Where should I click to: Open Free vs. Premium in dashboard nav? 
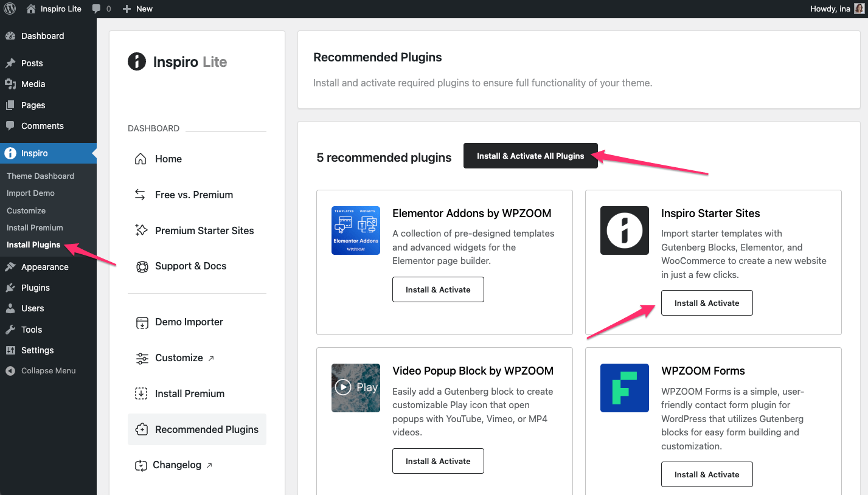point(193,195)
